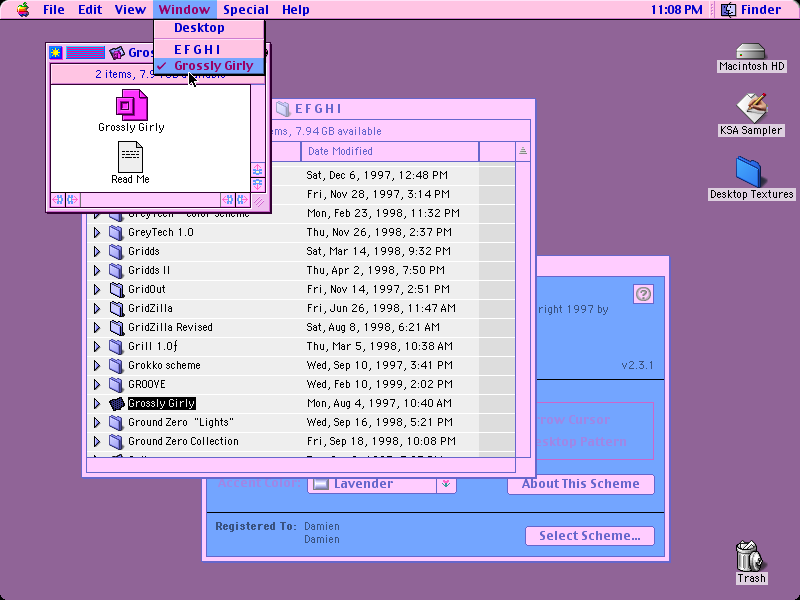Expand the Gridds II disclosure triangle
Image resolution: width=800 pixels, height=600 pixels.
pos(97,270)
